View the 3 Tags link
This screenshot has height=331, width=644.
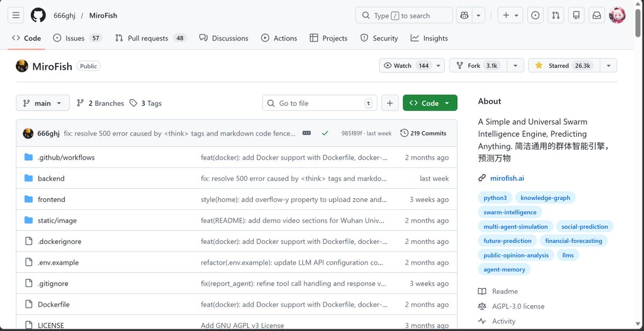pyautogui.click(x=145, y=103)
